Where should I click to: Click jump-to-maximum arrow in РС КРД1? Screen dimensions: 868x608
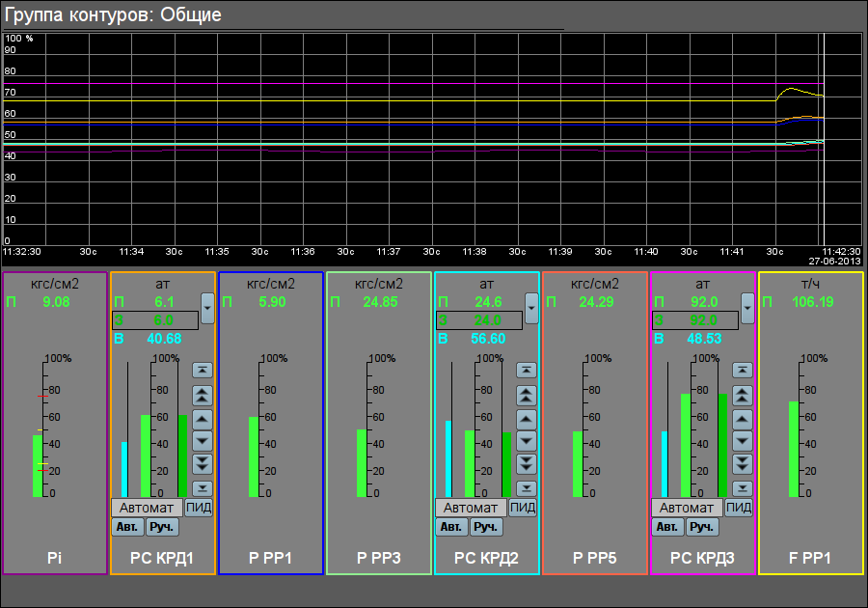pyautogui.click(x=203, y=370)
